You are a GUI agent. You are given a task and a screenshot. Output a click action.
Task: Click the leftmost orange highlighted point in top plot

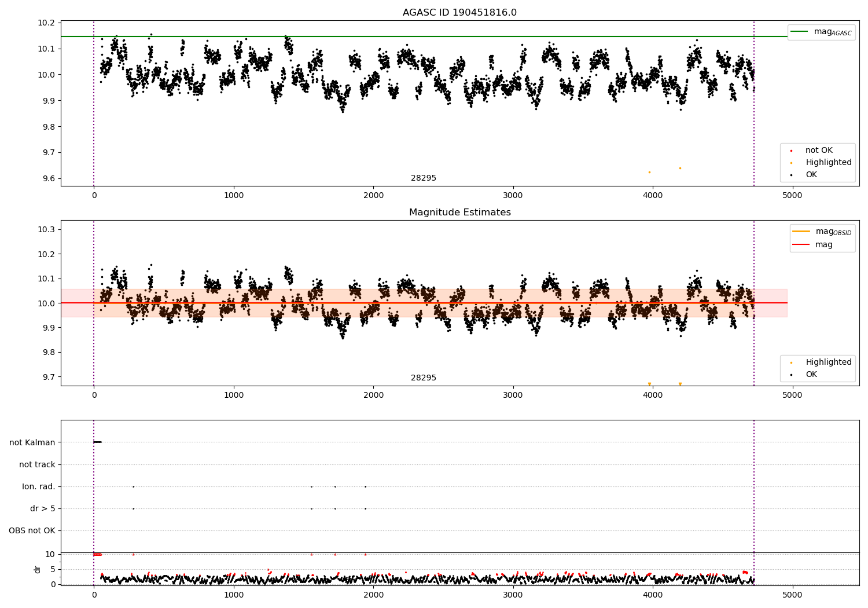point(649,173)
